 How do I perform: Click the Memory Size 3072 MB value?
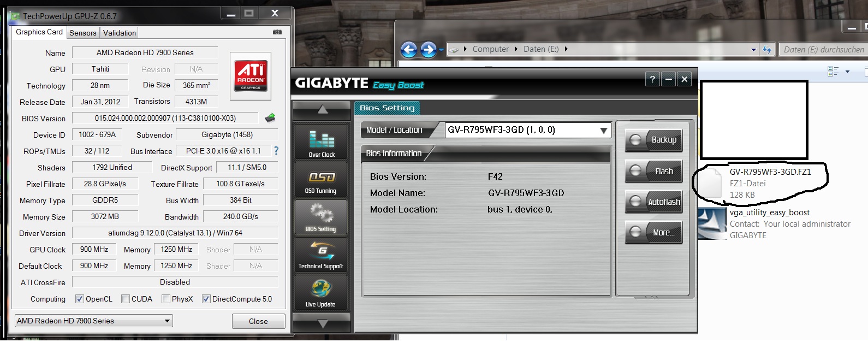point(105,216)
